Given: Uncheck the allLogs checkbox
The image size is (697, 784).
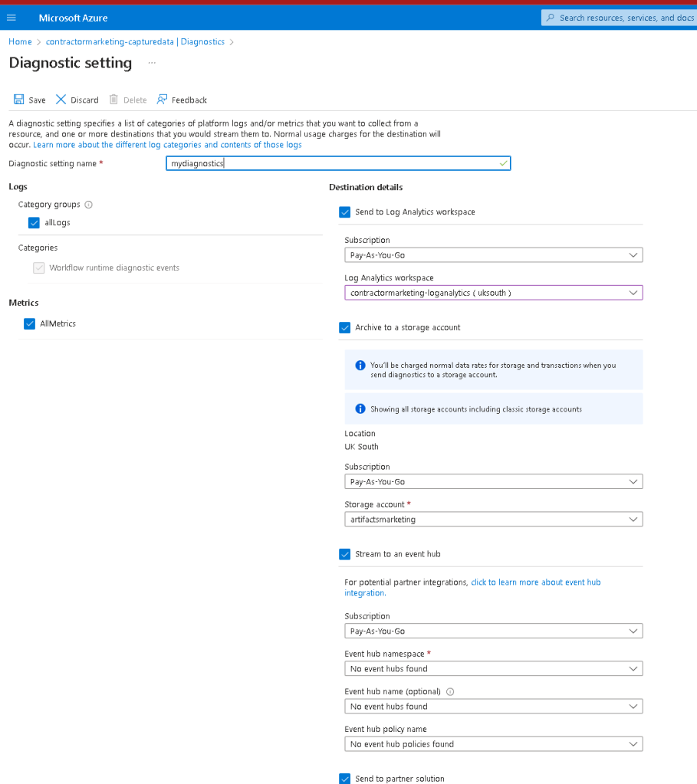Looking at the screenshot, I should [x=34, y=222].
